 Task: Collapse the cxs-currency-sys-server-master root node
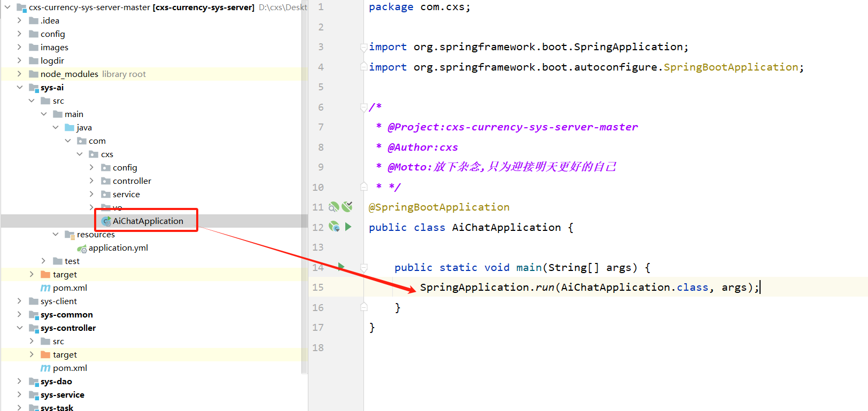click(7, 7)
